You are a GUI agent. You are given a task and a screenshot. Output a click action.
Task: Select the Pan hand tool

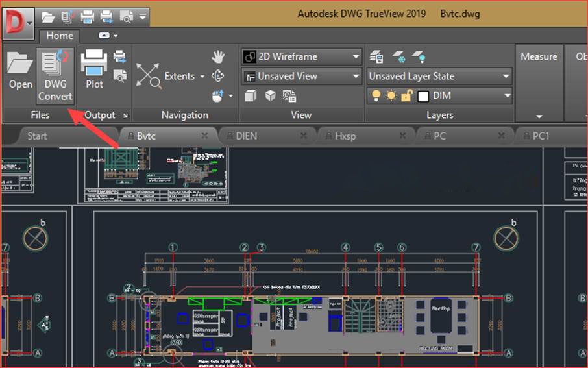(x=218, y=57)
